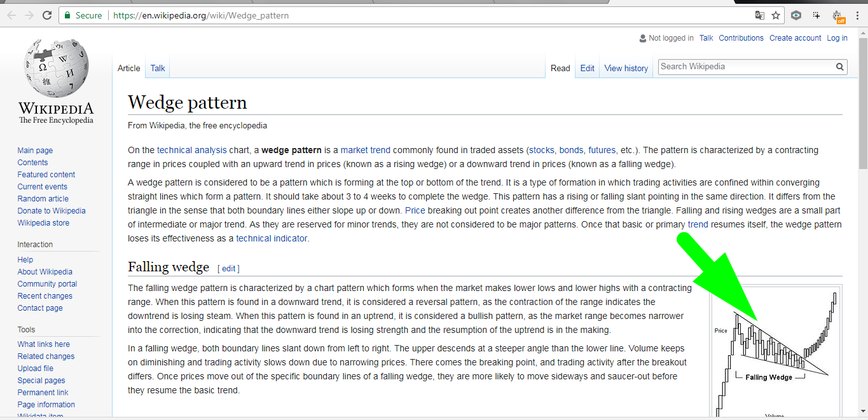Click the Log in link

coord(837,38)
